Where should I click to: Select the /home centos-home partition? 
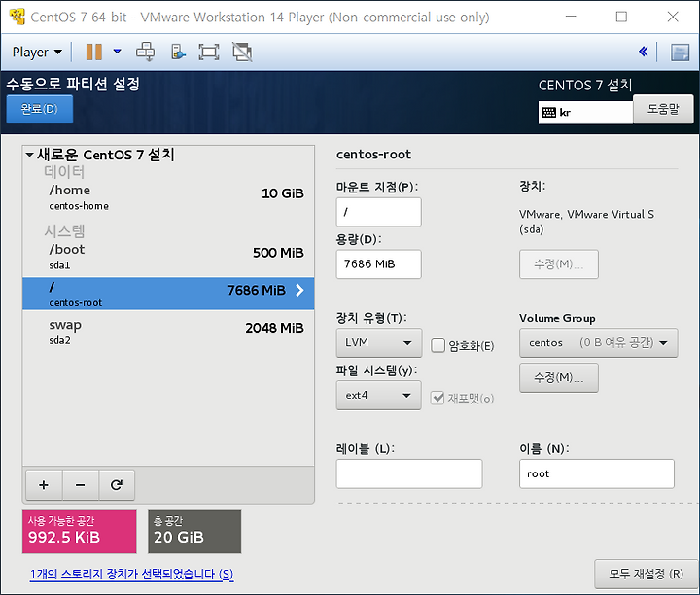click(x=168, y=196)
